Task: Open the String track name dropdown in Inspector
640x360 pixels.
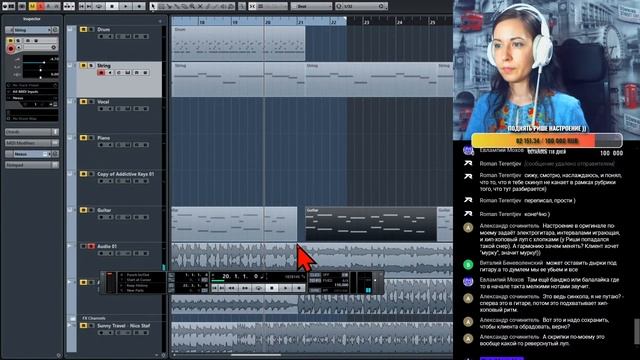Action: click(32, 30)
